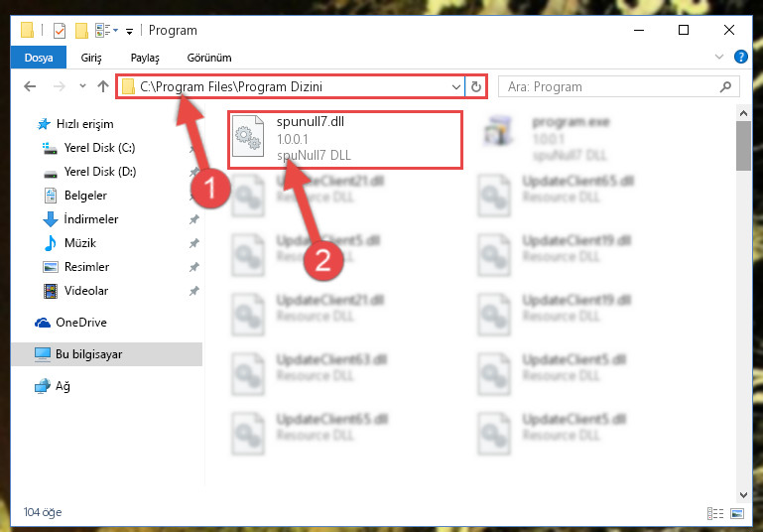Click the search magnifier icon
The height and width of the screenshot is (532, 763).
725,86
